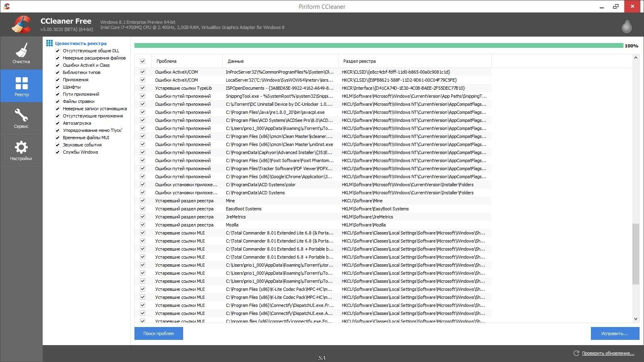Sort by Раздел реестра column header
This screenshot has height=362, width=644.
[415, 61]
